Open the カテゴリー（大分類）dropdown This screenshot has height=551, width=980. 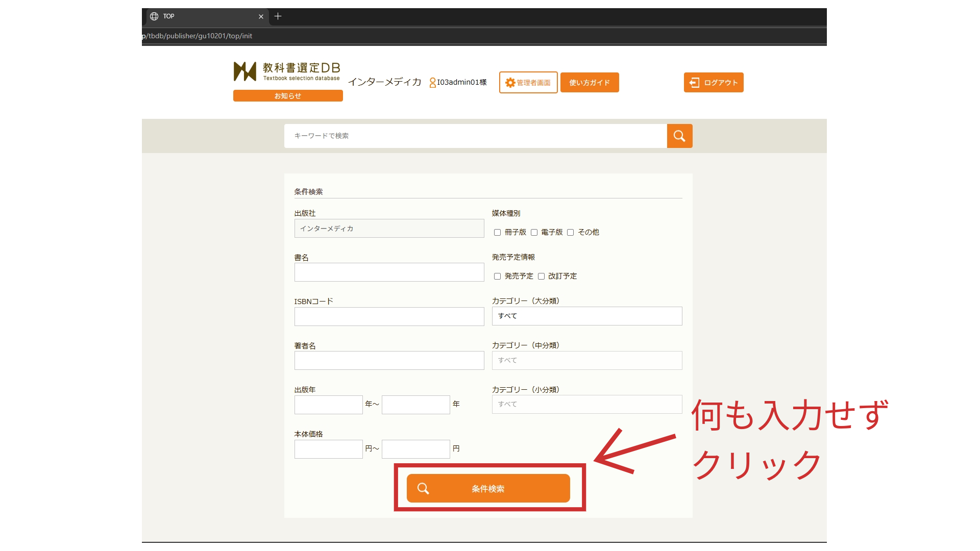coord(586,316)
